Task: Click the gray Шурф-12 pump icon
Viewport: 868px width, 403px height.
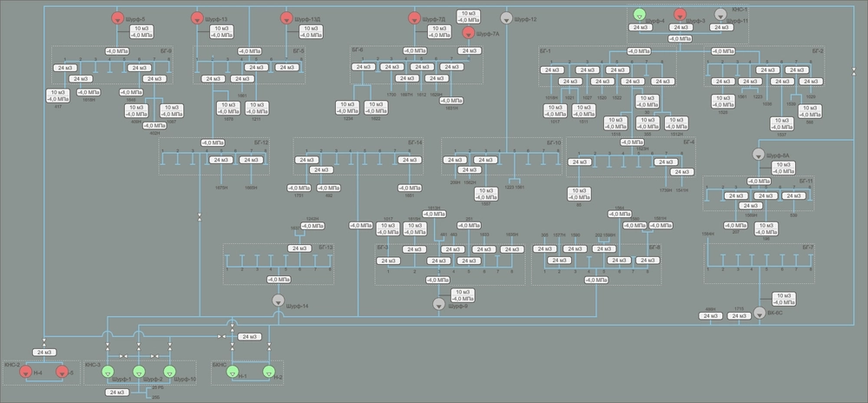Action: tap(507, 18)
